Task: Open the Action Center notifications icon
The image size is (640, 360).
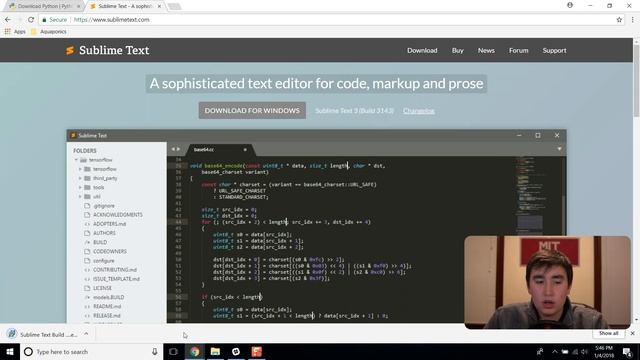Action: click(x=627, y=351)
